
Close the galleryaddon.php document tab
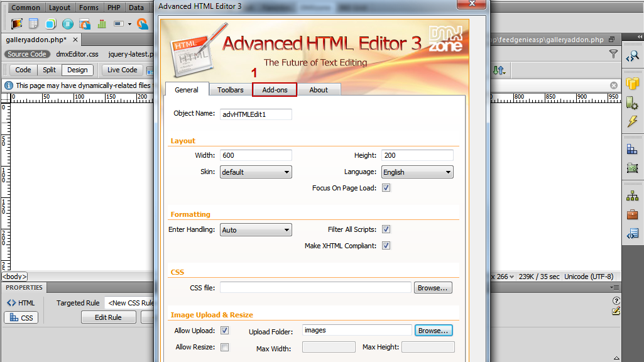tap(75, 40)
